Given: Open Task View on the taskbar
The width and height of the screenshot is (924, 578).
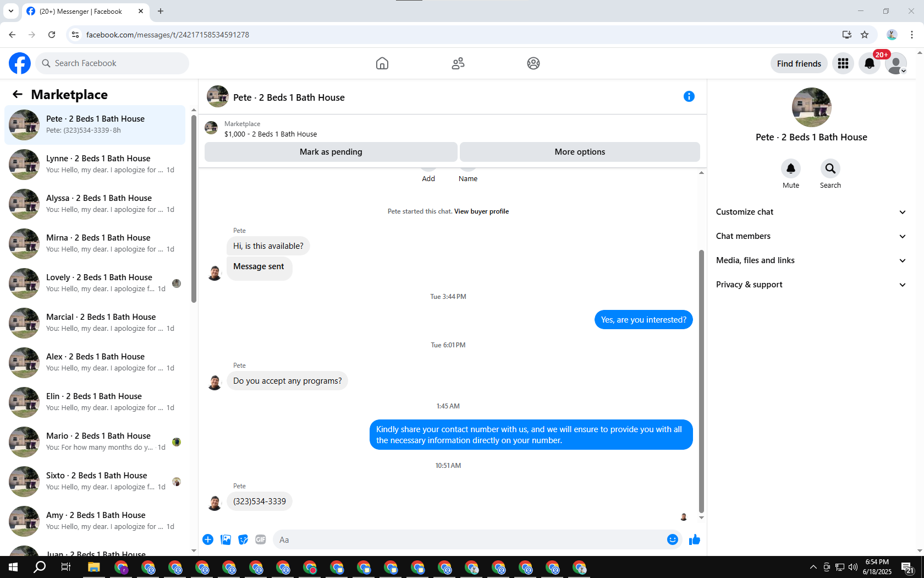Looking at the screenshot, I should coord(66,567).
